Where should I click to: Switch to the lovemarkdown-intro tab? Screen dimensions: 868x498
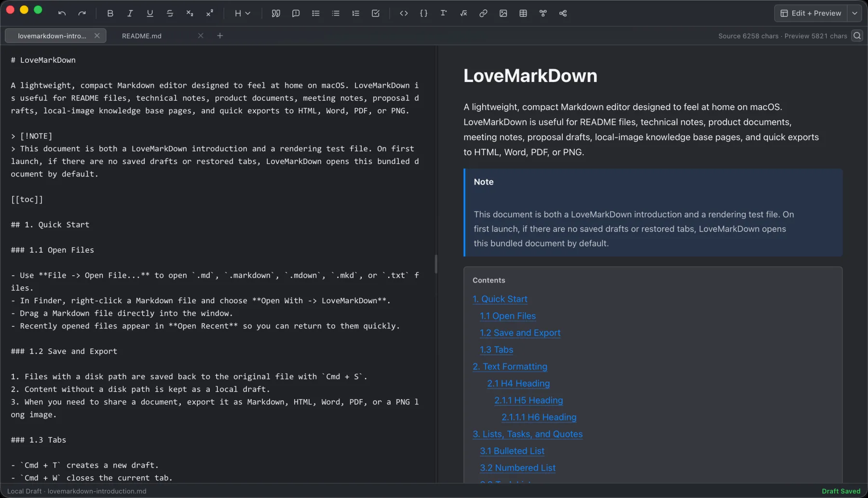[52, 36]
